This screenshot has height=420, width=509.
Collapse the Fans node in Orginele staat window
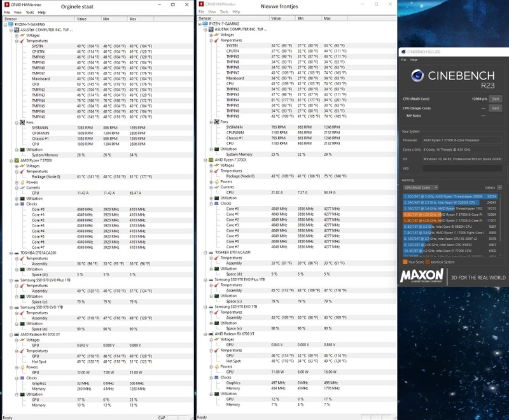(17, 123)
